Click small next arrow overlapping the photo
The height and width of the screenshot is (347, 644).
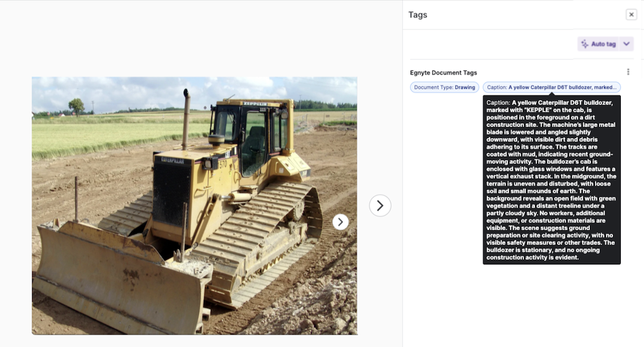pos(340,222)
